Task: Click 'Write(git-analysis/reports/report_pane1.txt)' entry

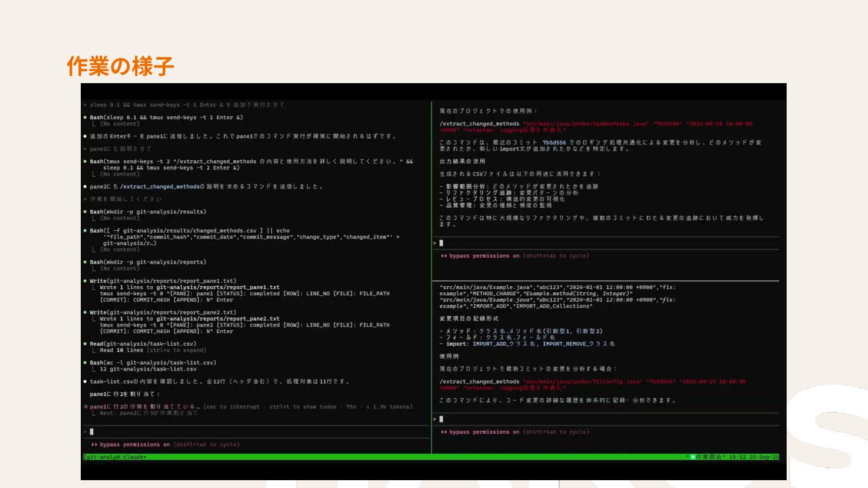Action: (163, 281)
